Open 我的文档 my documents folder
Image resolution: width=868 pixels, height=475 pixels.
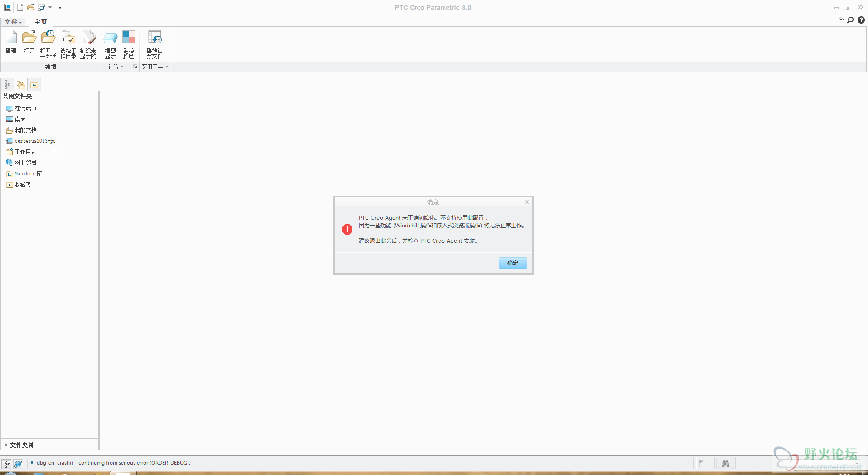click(x=21, y=130)
